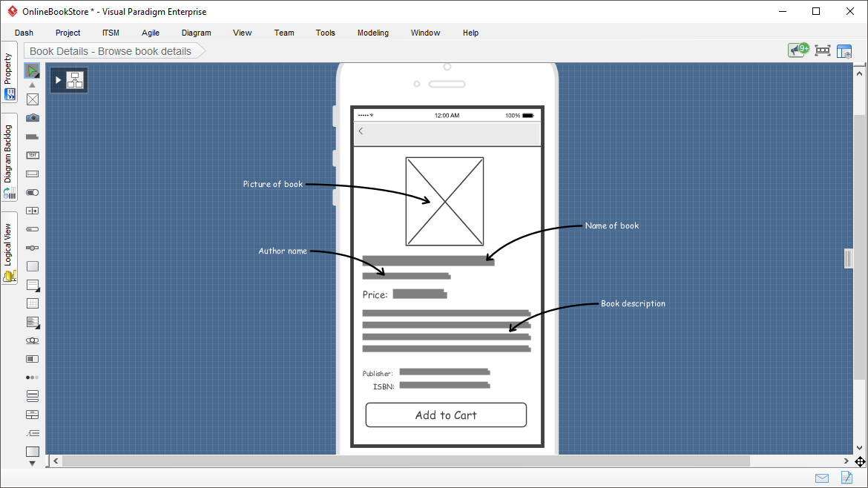The image size is (868, 488).
Task: Select the bottom gradient panel tool
Action: click(33, 452)
